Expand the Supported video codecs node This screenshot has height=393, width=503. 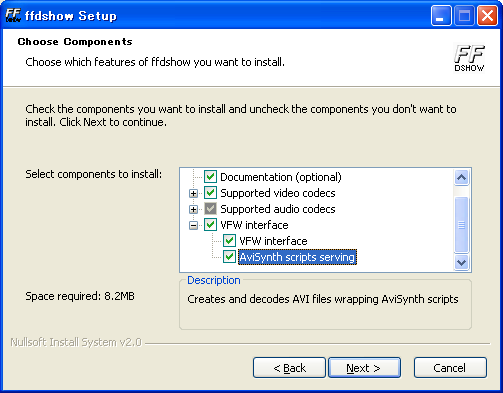point(193,193)
